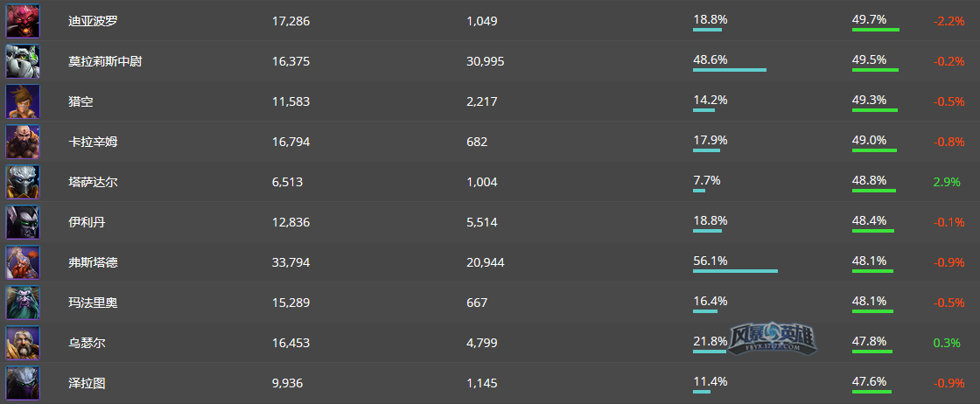The image size is (980, 404).
Task: Click the green 2.9% change value
Action: click(x=946, y=183)
